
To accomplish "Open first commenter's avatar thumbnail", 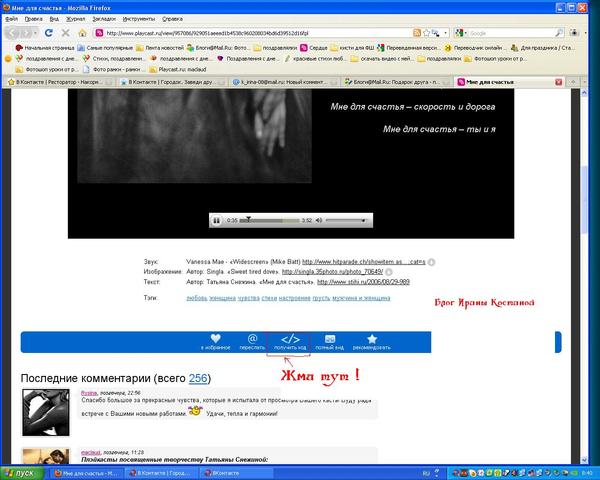I will coord(46,412).
